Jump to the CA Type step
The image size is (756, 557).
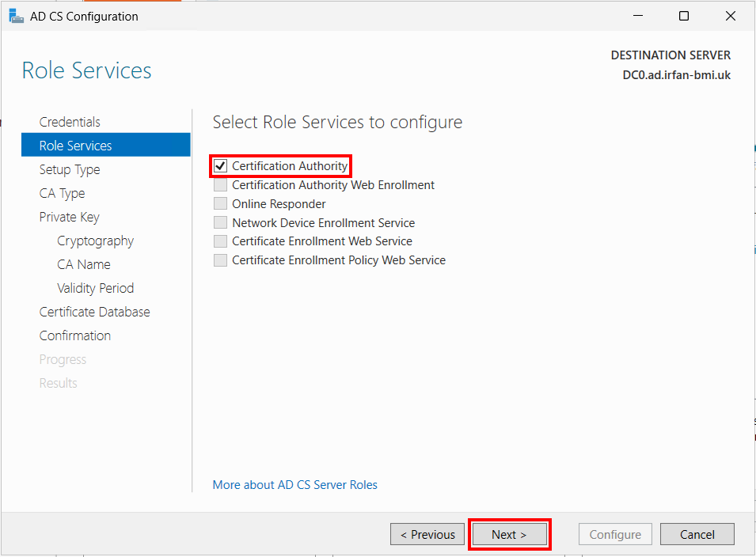pyautogui.click(x=63, y=193)
